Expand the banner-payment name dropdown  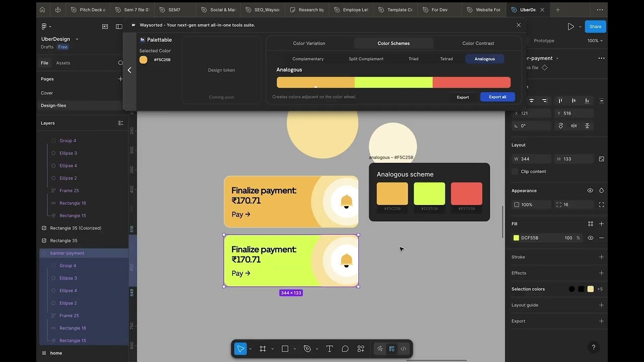(557, 58)
